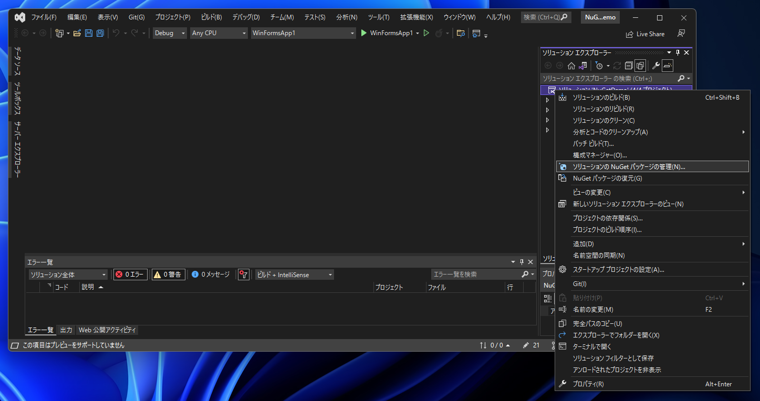Switch to the エラー一覧 tab
760x401 pixels.
(40, 330)
